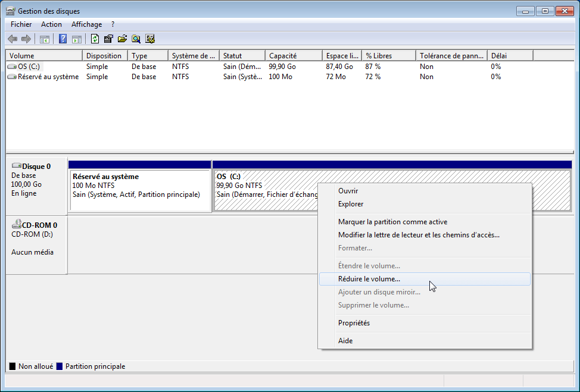Click the 87,40 Go free space cell
Viewport: 580px width, 392px height.
coord(339,67)
